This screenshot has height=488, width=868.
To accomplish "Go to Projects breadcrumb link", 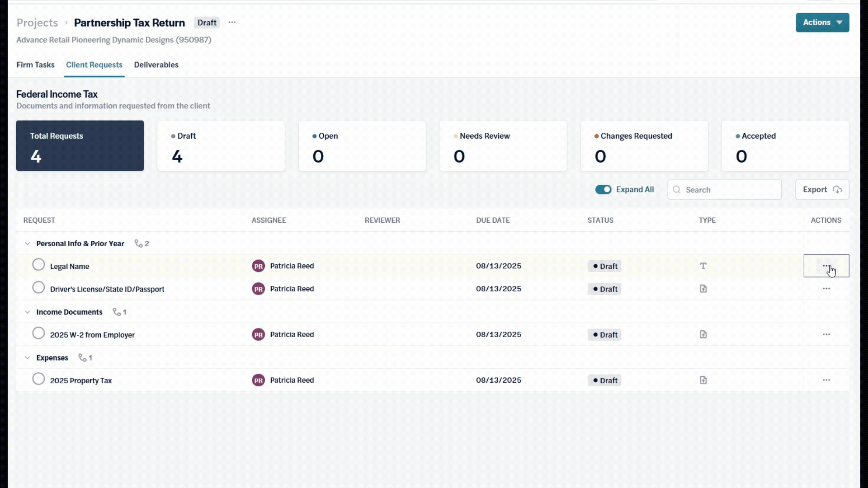I will pos(37,23).
